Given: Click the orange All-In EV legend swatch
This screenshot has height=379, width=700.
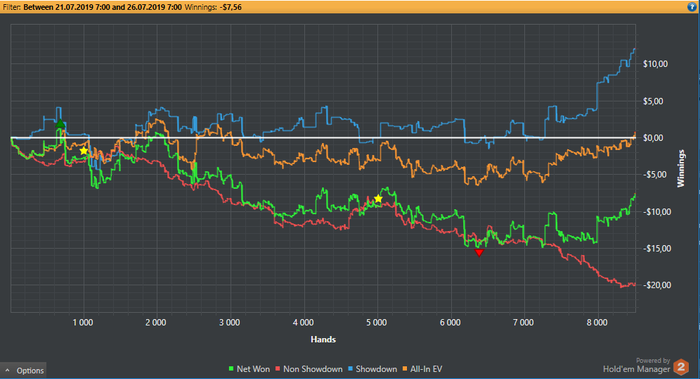Looking at the screenshot, I should click(405, 369).
